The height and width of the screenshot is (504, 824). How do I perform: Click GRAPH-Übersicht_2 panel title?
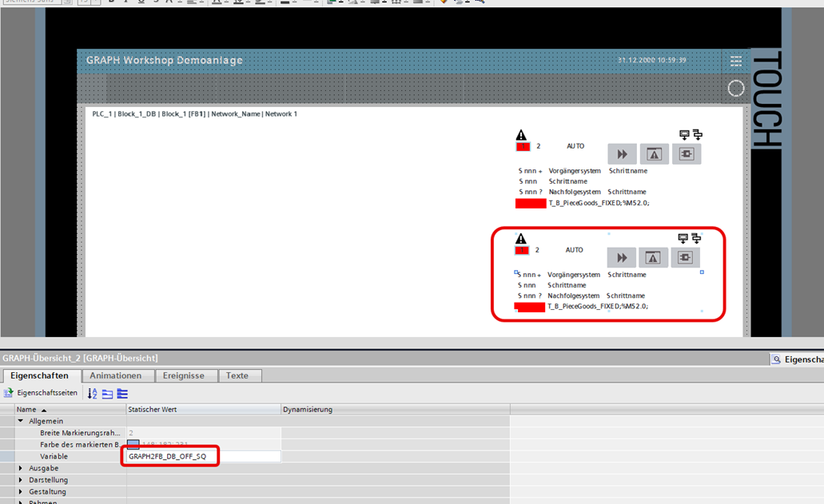tap(80, 358)
